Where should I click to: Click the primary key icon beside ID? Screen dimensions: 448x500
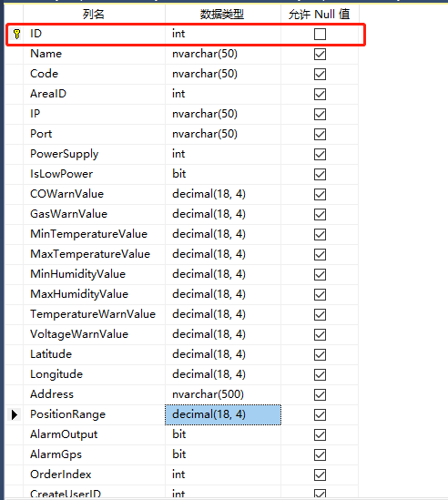(16, 34)
